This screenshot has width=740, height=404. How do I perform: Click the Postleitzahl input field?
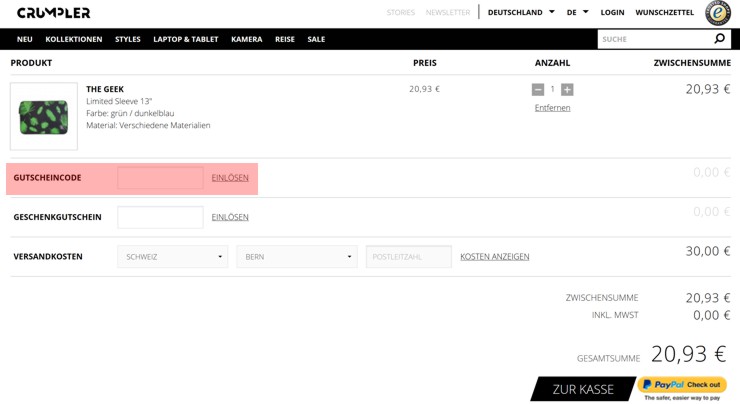(409, 256)
